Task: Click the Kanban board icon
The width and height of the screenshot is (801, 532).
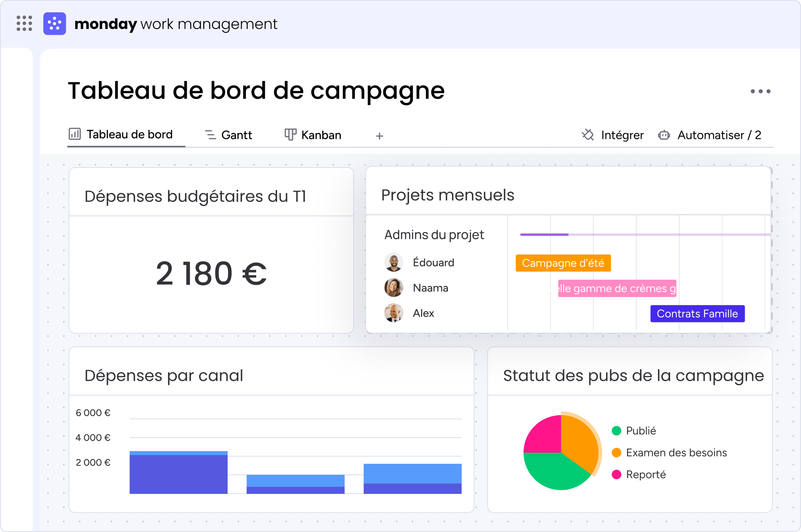Action: (290, 135)
